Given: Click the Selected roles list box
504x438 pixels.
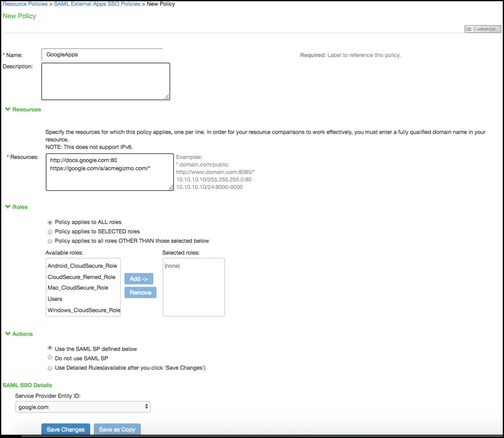Looking at the screenshot, I should (x=194, y=287).
